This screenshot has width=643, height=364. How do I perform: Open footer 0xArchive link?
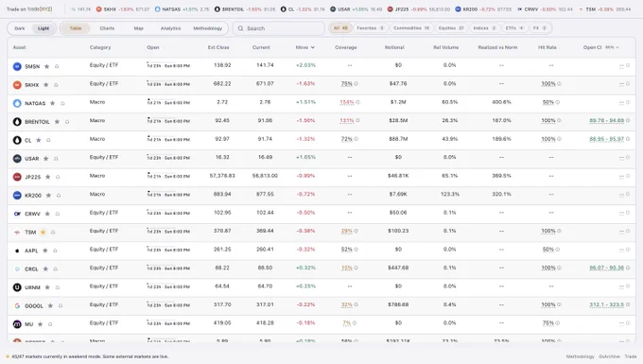point(609,356)
